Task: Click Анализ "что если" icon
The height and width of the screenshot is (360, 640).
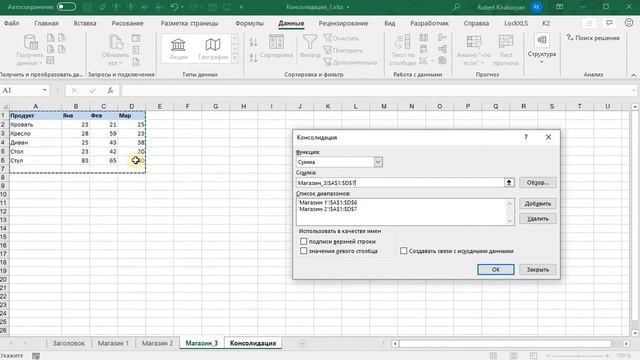Action: 473,49
